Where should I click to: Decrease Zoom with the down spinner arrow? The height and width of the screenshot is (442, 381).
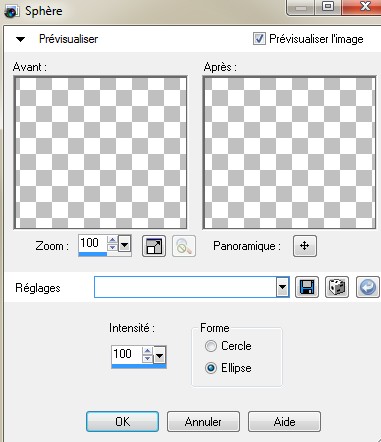click(112, 248)
